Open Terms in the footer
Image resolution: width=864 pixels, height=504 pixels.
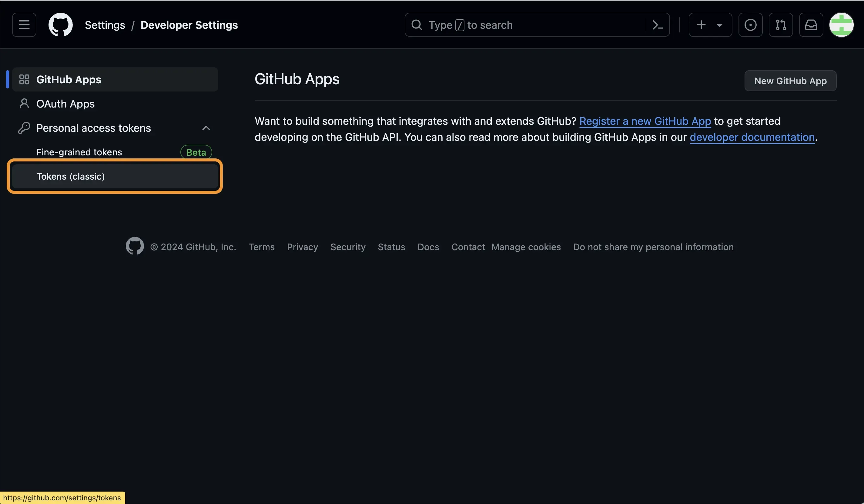pos(261,247)
